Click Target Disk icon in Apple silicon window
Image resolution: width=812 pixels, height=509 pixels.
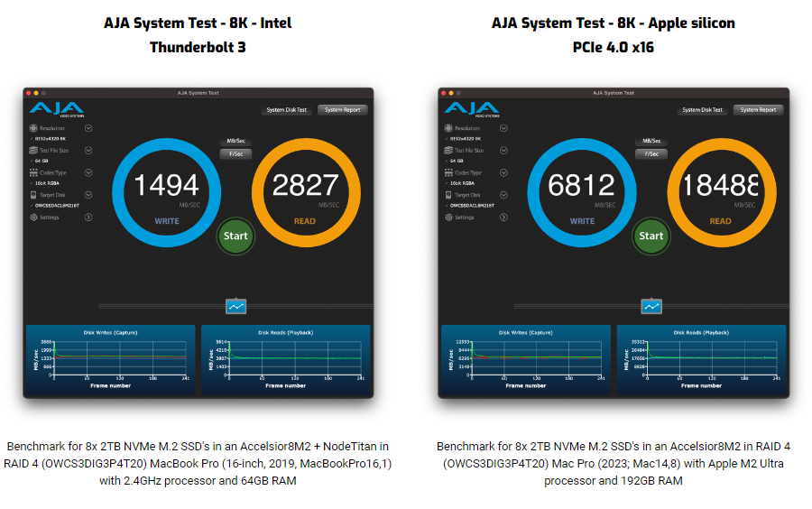point(448,195)
